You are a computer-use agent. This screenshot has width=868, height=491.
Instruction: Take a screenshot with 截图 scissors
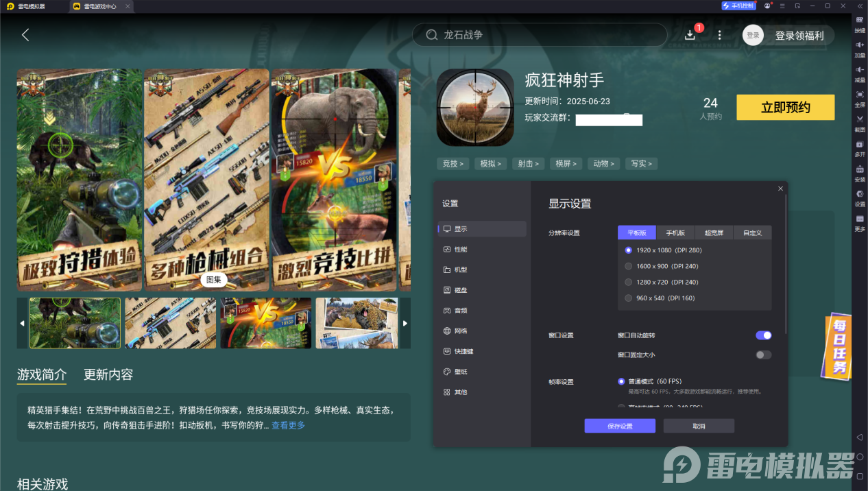coord(860,123)
